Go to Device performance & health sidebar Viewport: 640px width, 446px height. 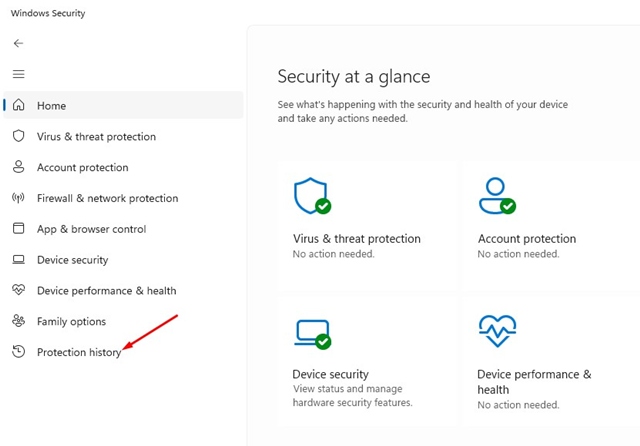click(106, 291)
